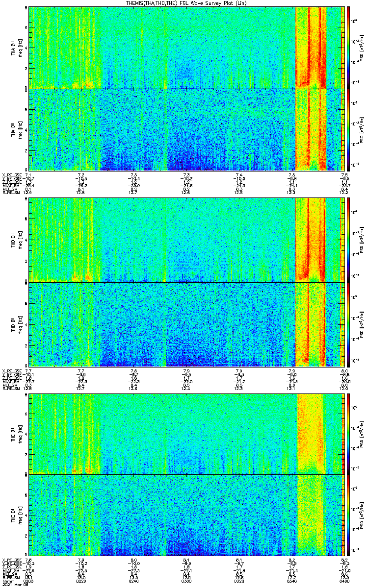The height and width of the screenshot is (588, 368).
Task: Click the 0340 time tick label
Action: click(291, 581)
